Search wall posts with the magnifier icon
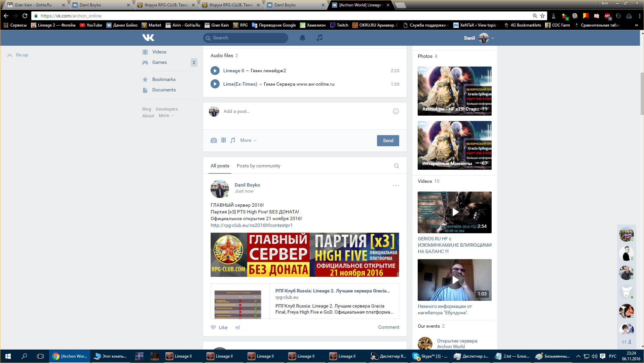Image resolution: width=644 pixels, height=363 pixels. (x=396, y=166)
